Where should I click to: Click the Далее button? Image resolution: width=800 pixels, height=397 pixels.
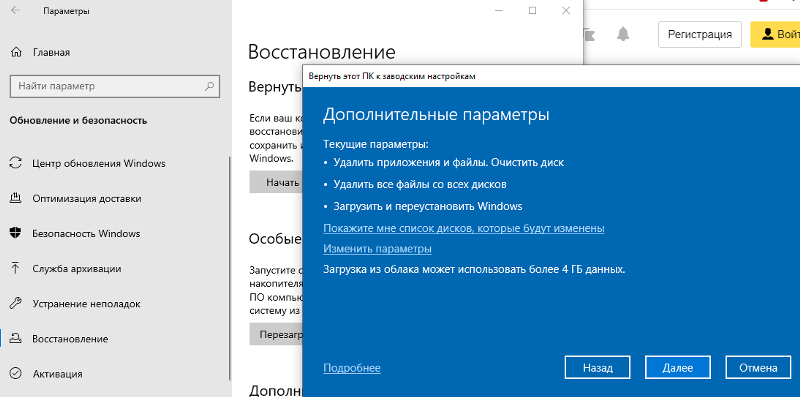coord(678,368)
